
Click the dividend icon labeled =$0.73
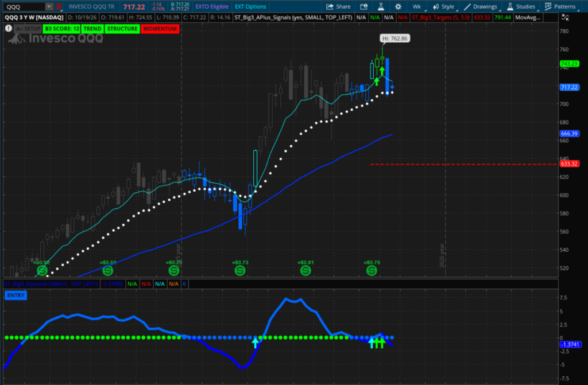tap(240, 270)
